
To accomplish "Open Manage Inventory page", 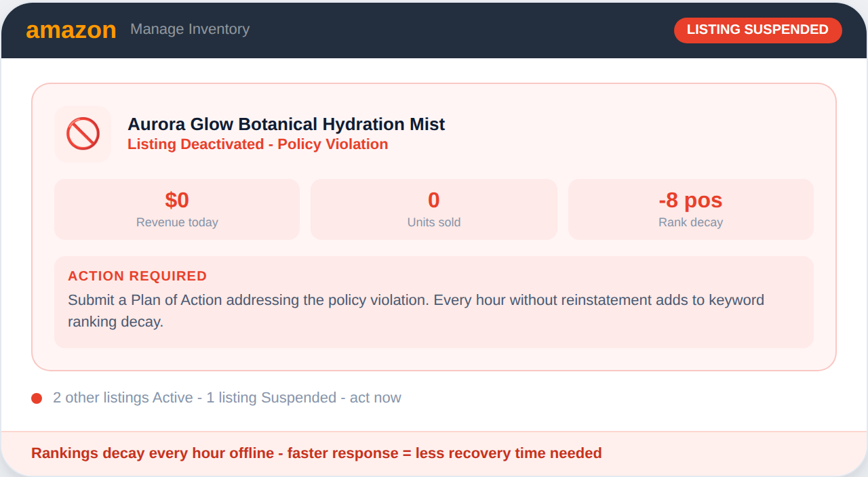I will 190,29.
